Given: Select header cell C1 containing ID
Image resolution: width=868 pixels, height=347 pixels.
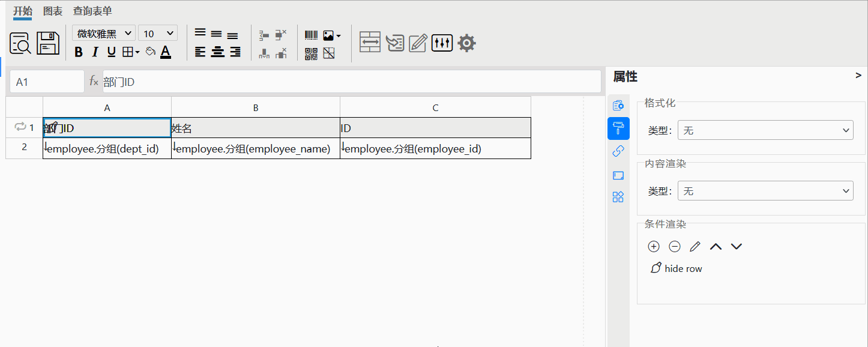Looking at the screenshot, I should tap(435, 128).
